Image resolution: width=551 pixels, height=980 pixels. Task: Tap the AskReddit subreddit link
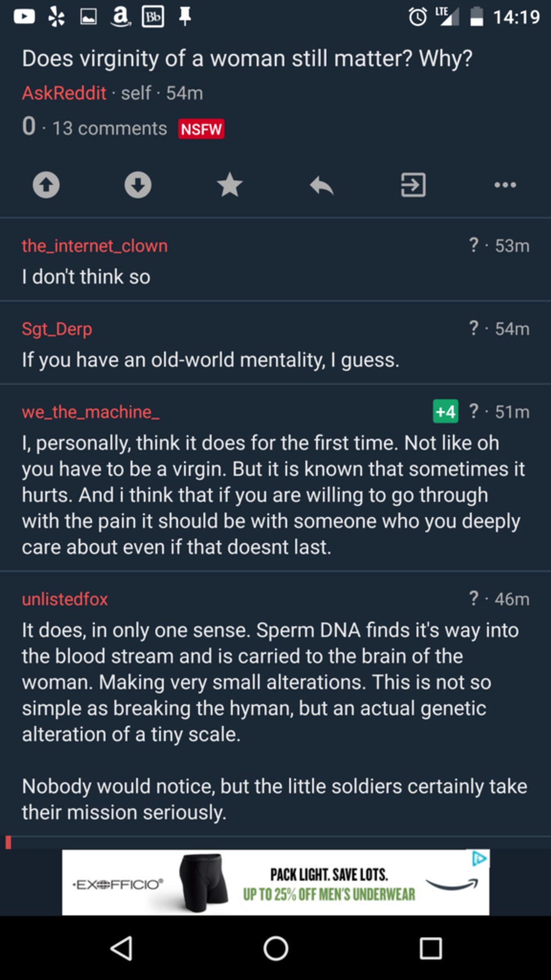[x=64, y=93]
